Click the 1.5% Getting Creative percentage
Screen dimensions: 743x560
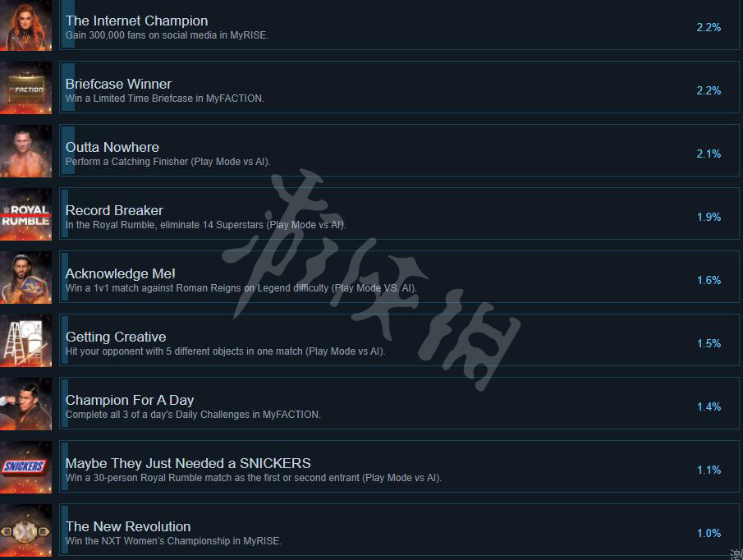tap(709, 343)
